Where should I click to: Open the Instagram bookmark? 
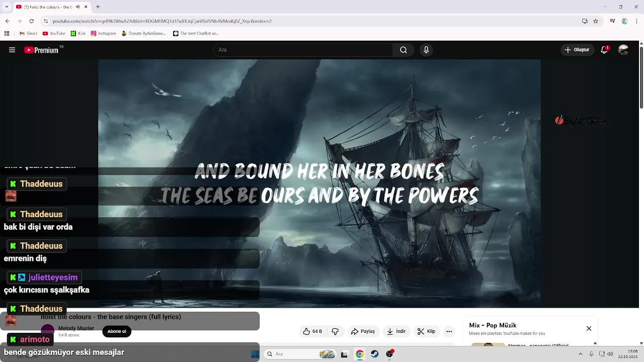tap(104, 34)
